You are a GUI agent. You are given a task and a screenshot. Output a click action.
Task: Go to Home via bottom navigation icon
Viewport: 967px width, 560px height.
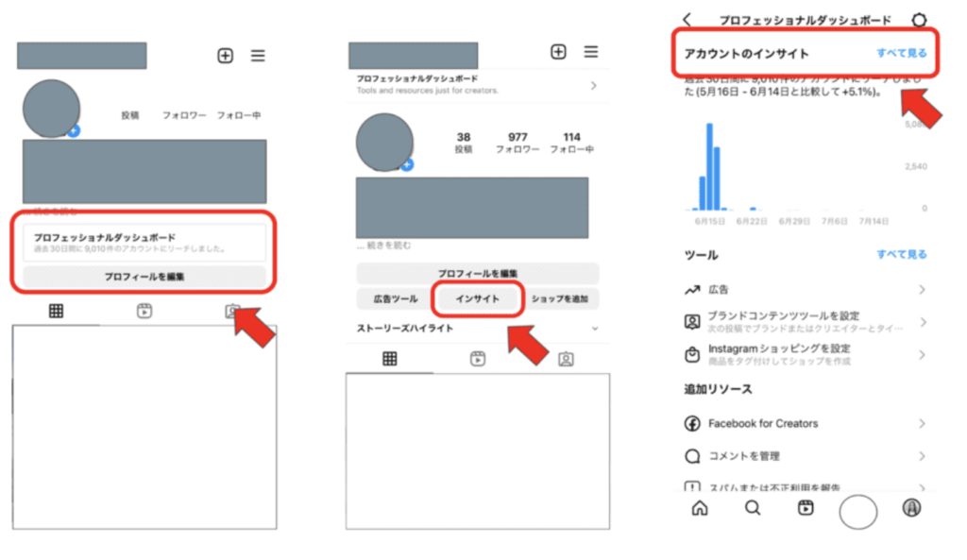point(700,508)
